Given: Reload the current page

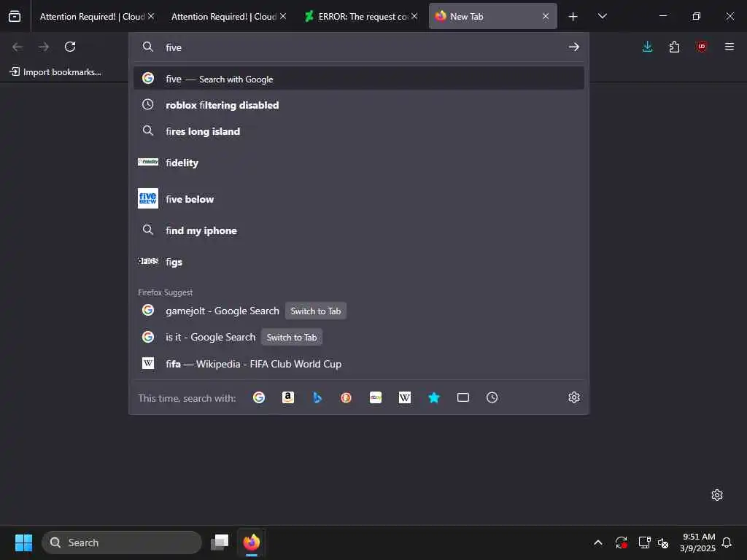Looking at the screenshot, I should click(70, 47).
